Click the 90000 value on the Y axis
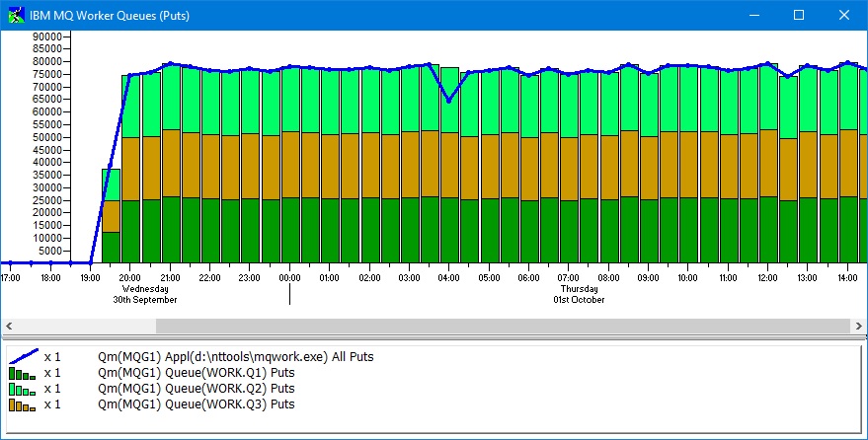The height and width of the screenshot is (440, 868). [46, 37]
